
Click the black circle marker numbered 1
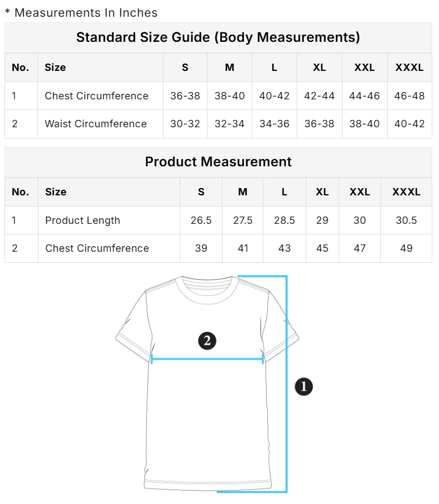click(x=303, y=386)
